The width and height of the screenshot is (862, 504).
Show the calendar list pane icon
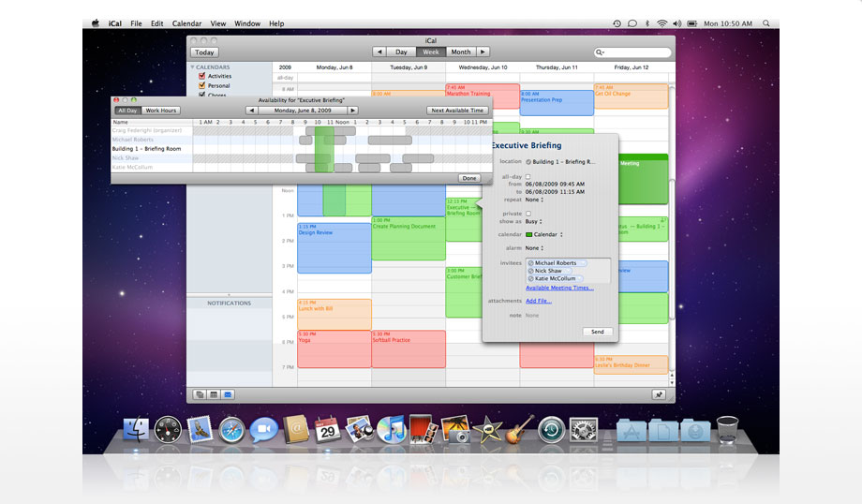click(200, 394)
